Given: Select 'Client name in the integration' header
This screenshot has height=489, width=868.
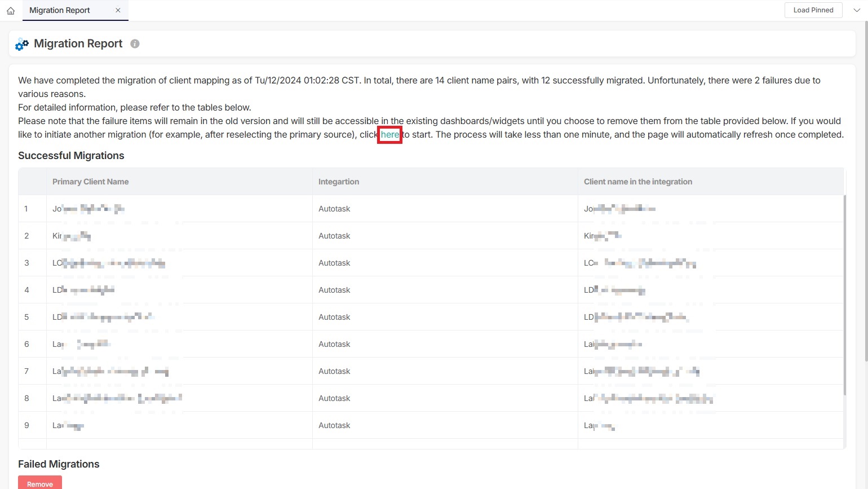Looking at the screenshot, I should [637, 182].
